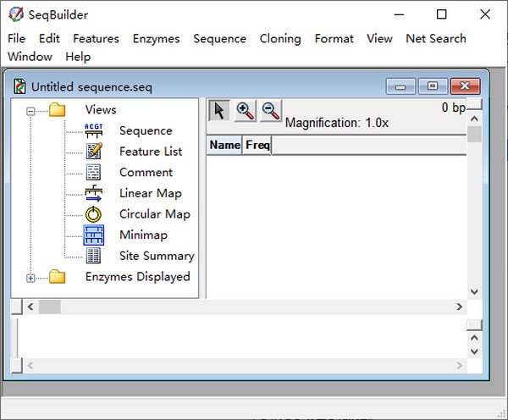
Task: Select the Comment view label
Action: [146, 173]
